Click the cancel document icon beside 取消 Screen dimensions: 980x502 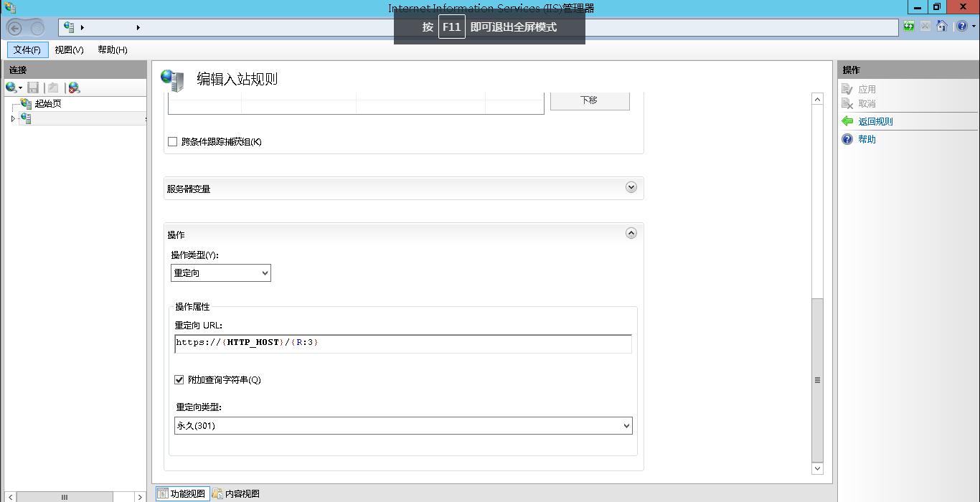click(847, 103)
